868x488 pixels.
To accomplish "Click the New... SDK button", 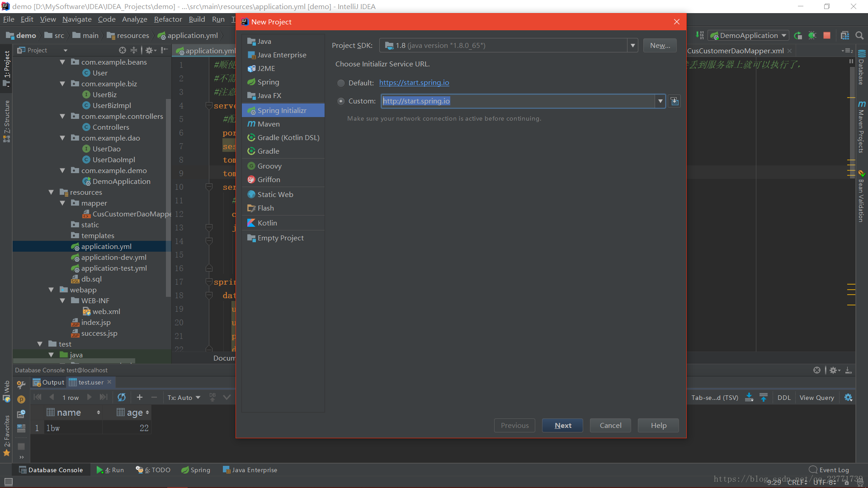I will coord(660,46).
